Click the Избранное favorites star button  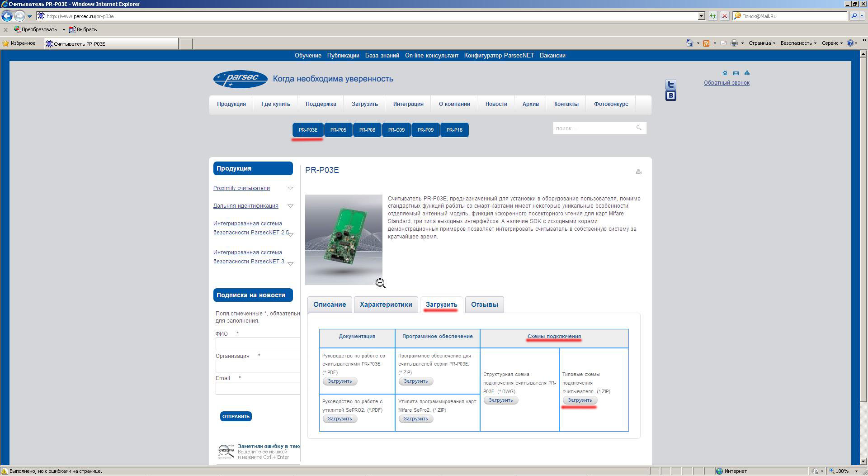[x=19, y=43]
